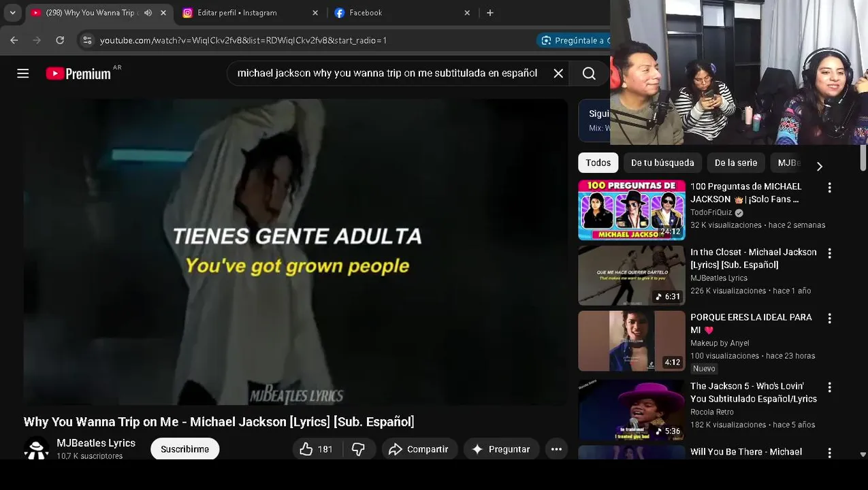
Task: Select the De la serie chip
Action: [x=736, y=163]
